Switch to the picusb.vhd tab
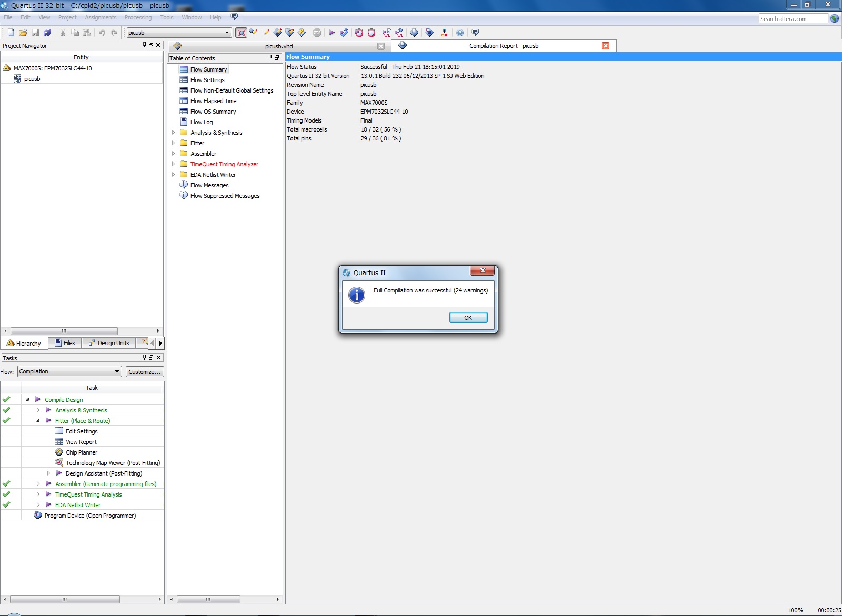The width and height of the screenshot is (844, 616). [278, 46]
